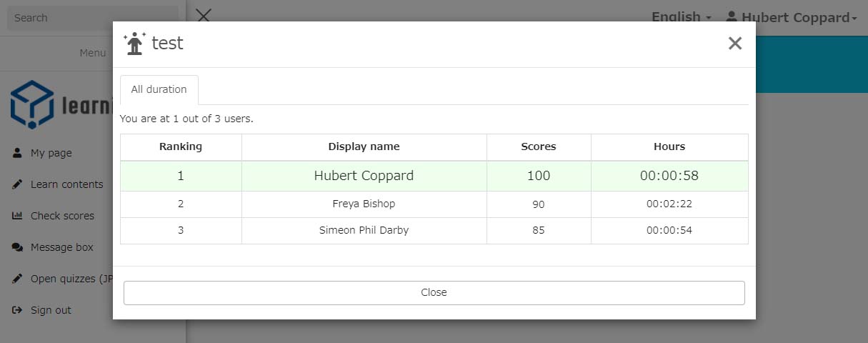Viewport: 868px width, 343px height.
Task: Open the Hubert Coppard user menu
Action: click(x=791, y=17)
